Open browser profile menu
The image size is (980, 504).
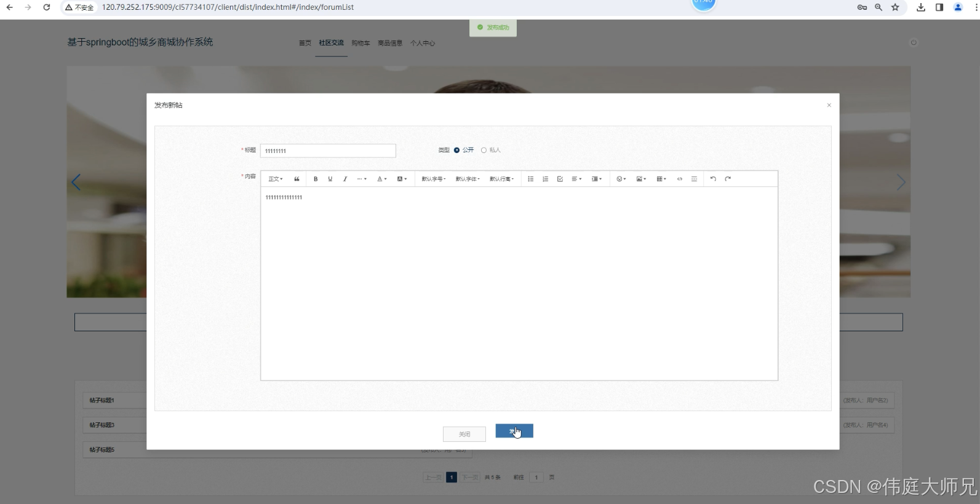(958, 7)
